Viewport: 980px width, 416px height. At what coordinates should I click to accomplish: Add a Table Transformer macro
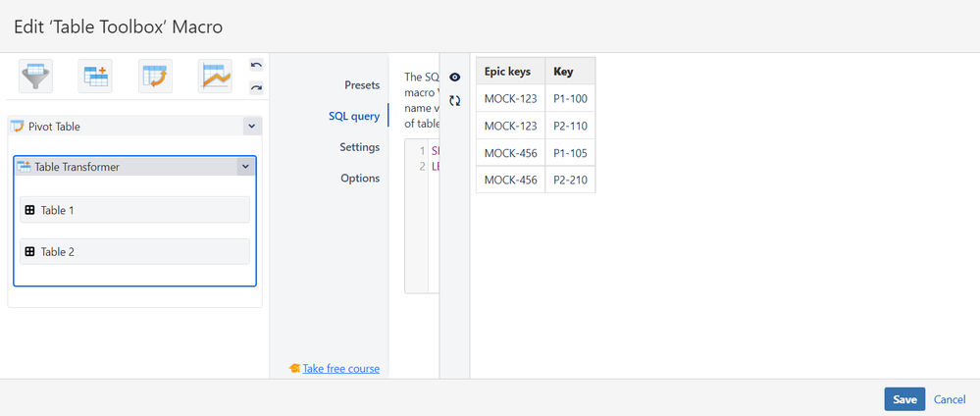coord(95,76)
